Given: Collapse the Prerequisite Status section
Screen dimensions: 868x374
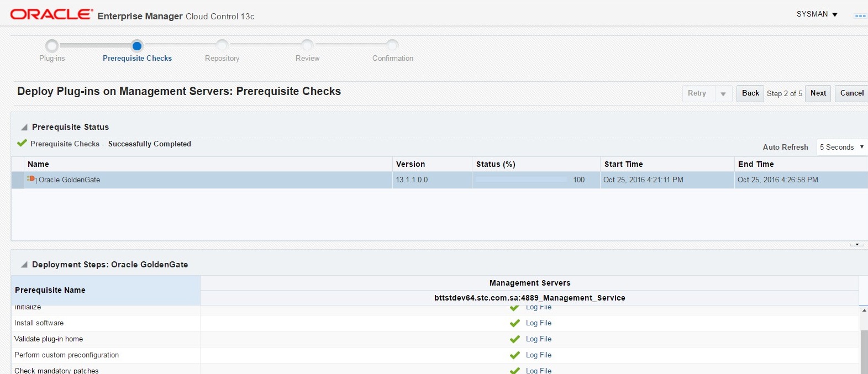Looking at the screenshot, I should 24,127.
